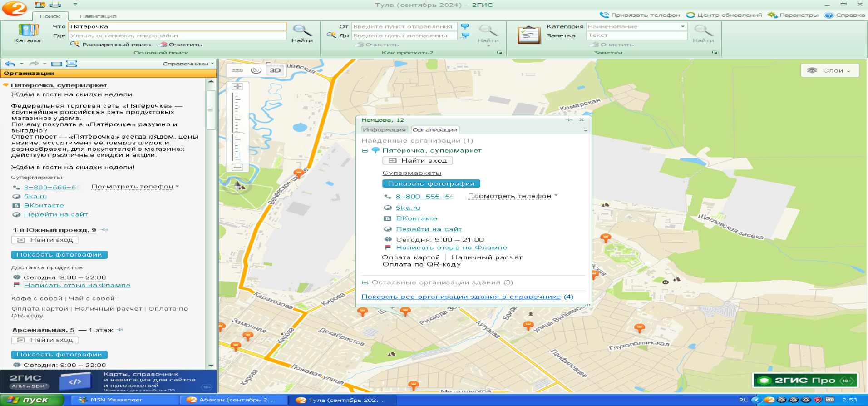Click the 2ГИС Про banner on map

point(805,380)
